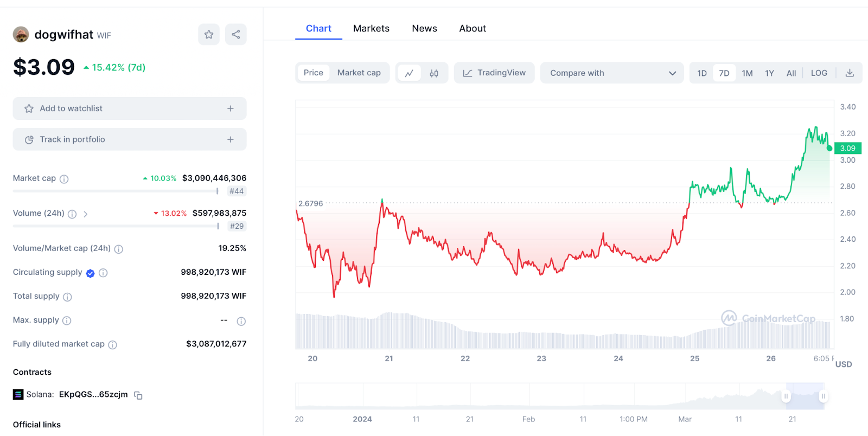Screen dimensions: 868x436
Task: Show Volume/Market cap info icon
Action: click(x=119, y=249)
